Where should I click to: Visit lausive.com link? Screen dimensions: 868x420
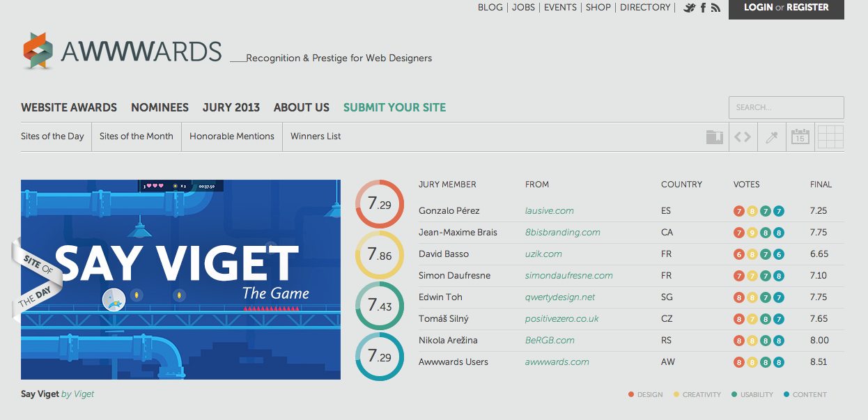550,211
